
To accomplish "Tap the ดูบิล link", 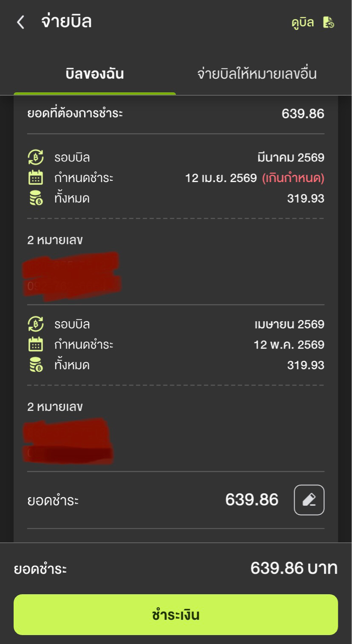I will click(303, 22).
